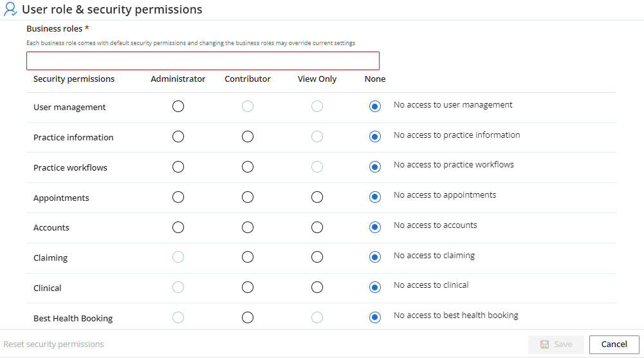Choose None option for Accounts

374,227
